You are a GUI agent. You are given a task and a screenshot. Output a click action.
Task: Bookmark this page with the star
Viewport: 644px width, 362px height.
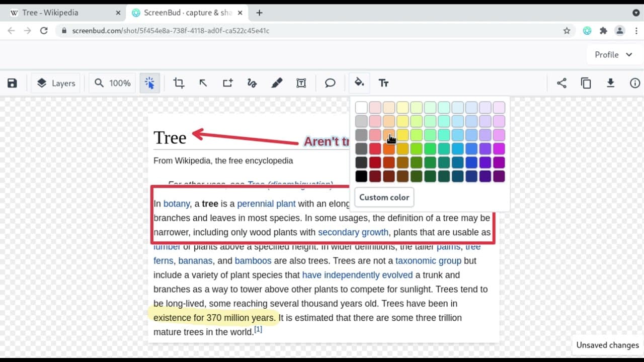click(567, 31)
